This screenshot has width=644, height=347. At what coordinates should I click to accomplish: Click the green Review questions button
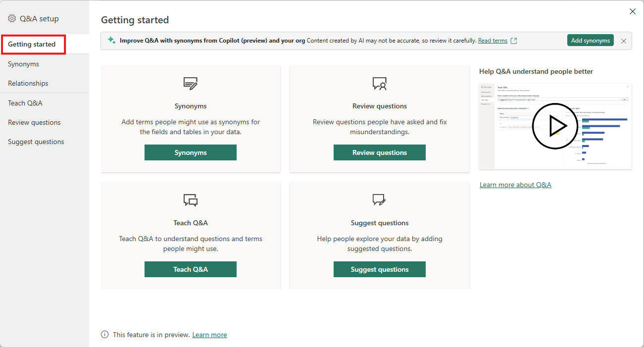[x=380, y=152]
